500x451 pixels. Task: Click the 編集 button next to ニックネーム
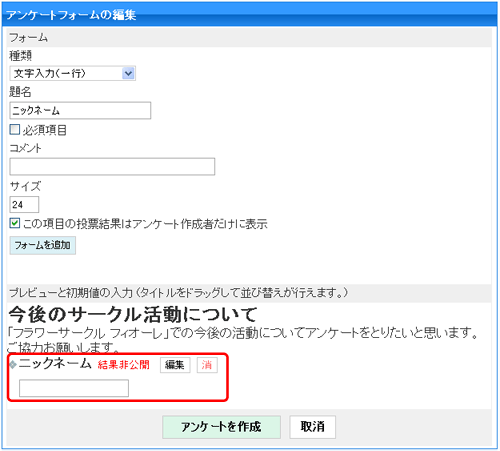click(175, 365)
